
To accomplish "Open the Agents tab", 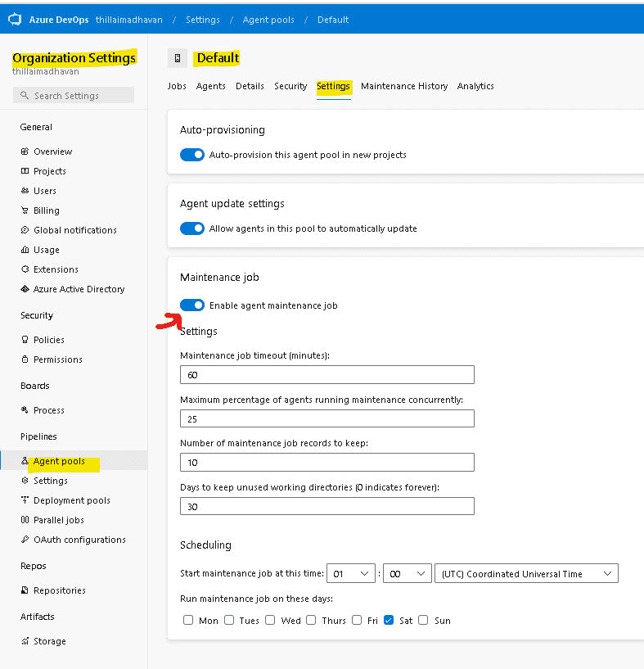I will point(210,86).
